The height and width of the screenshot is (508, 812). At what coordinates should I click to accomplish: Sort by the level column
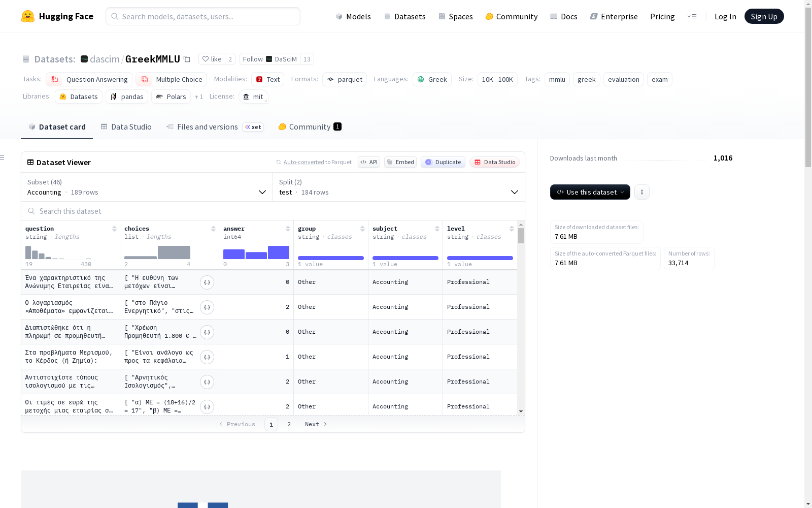coord(512,229)
